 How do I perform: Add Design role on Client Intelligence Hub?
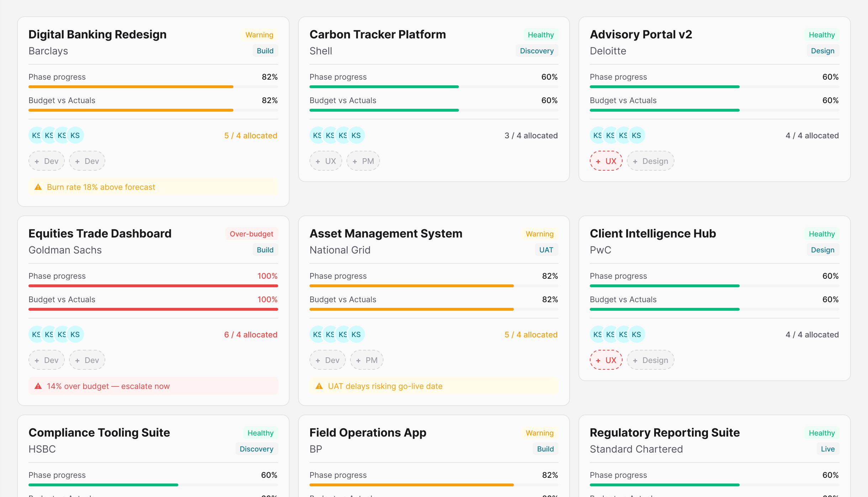click(x=651, y=360)
